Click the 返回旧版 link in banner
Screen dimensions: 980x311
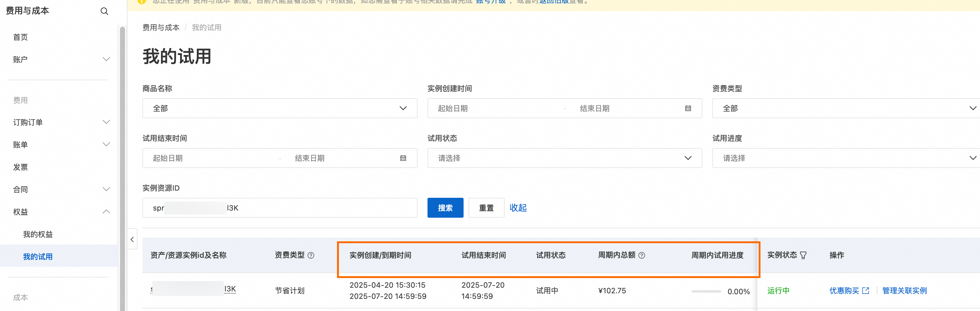point(554,2)
